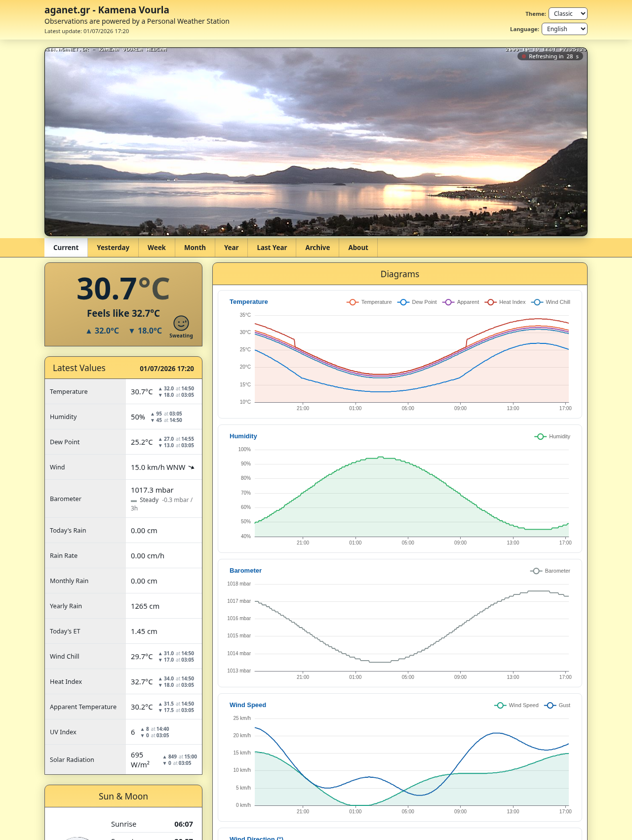Click the Humidity chart title
Viewport: 632px width, 840px height.
pyautogui.click(x=243, y=436)
